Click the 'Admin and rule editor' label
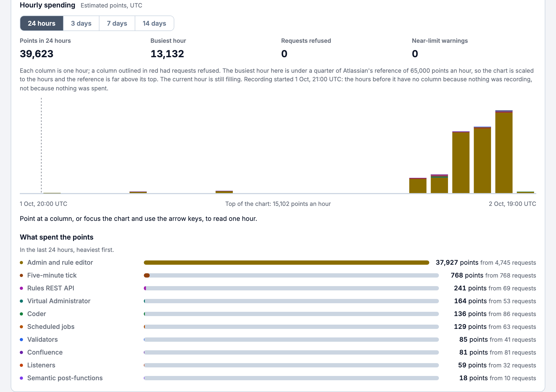Image resolution: width=556 pixels, height=392 pixels. (60, 263)
